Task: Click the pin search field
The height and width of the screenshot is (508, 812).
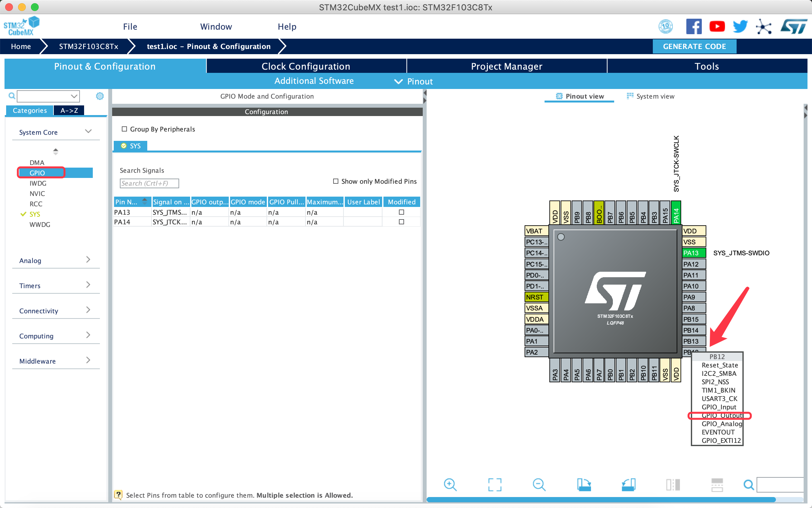Action: click(x=780, y=485)
